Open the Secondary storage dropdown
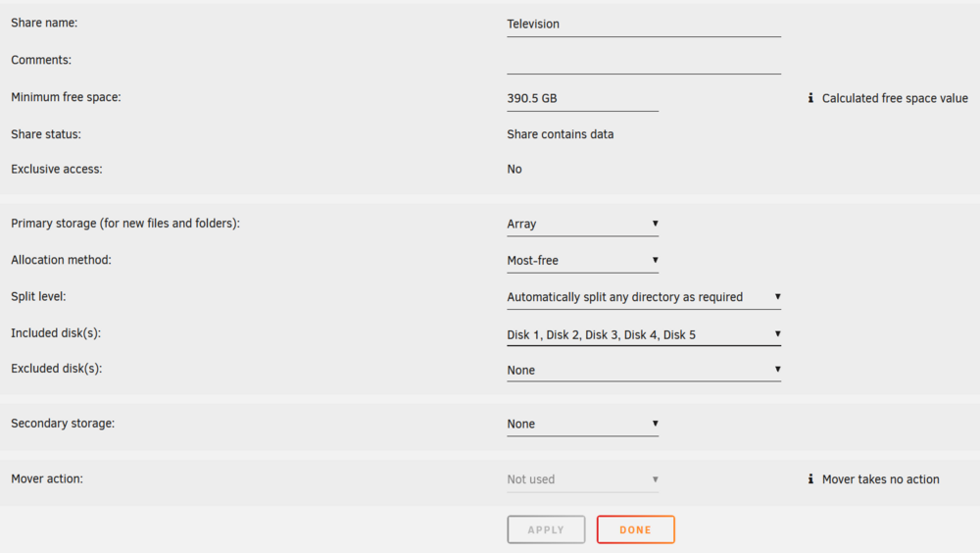980x553 pixels. pos(582,424)
